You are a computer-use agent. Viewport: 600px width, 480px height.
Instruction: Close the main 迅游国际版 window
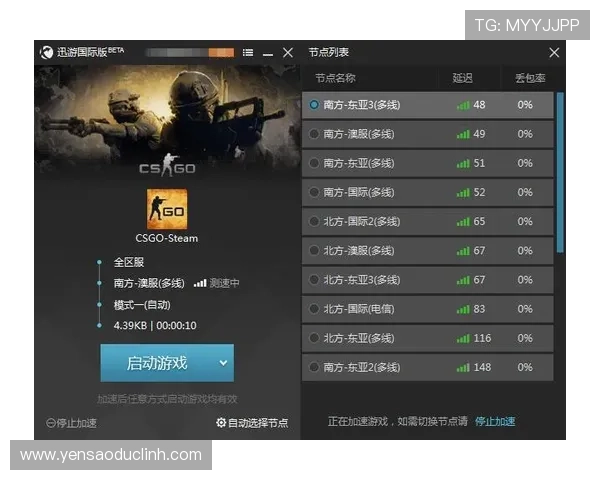tap(288, 52)
